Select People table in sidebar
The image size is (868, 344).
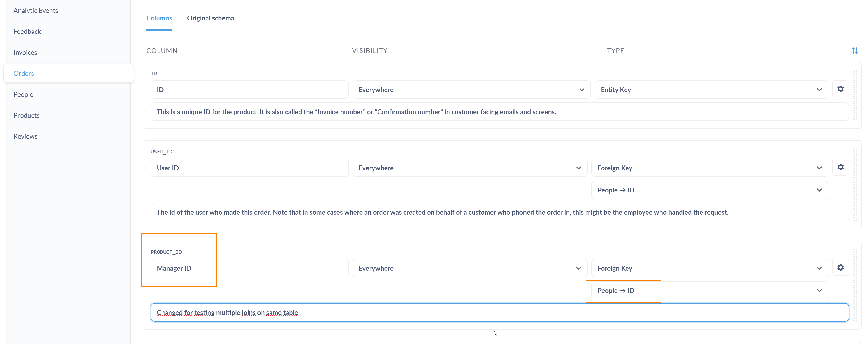[x=23, y=94]
